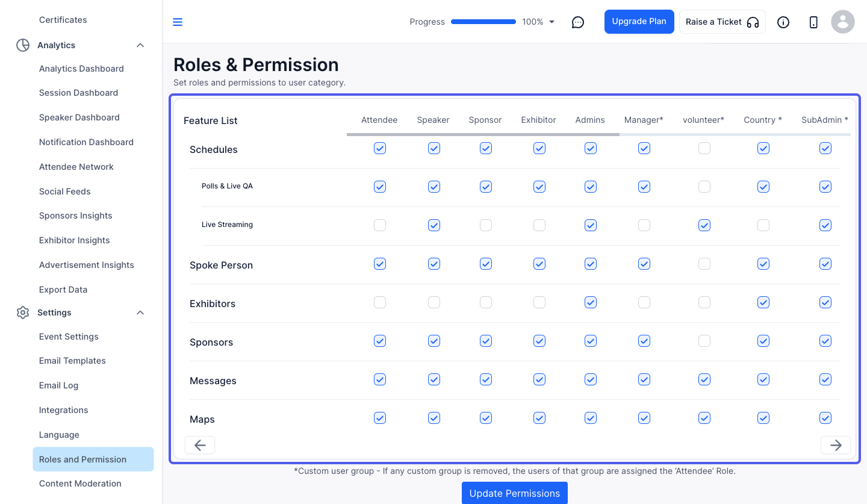Open Social Feeds
Screen dimensions: 867x504
[x=64, y=191]
